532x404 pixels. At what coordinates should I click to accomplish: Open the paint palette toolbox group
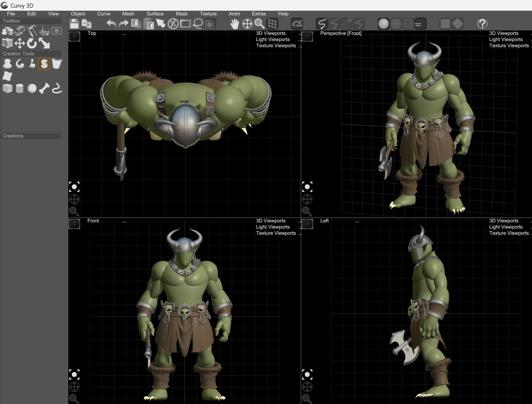[x=44, y=31]
